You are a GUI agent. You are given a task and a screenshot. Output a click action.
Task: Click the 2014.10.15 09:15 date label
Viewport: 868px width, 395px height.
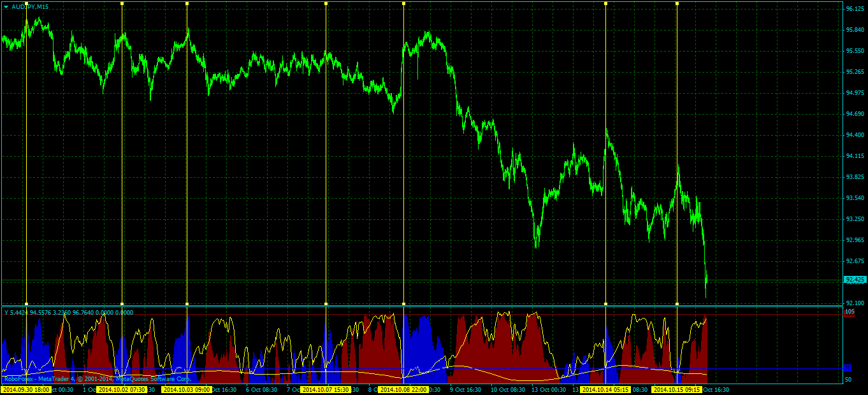677,389
